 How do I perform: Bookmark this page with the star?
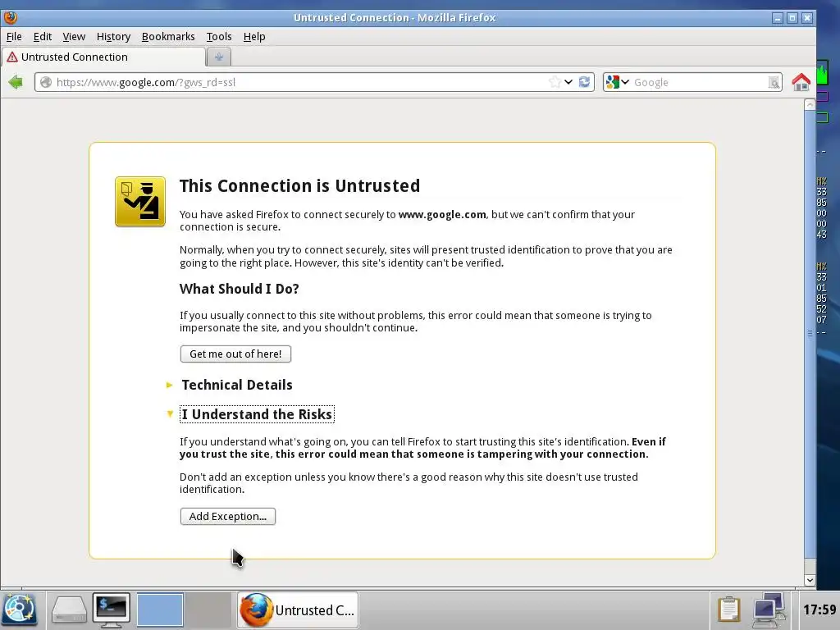[x=555, y=82]
